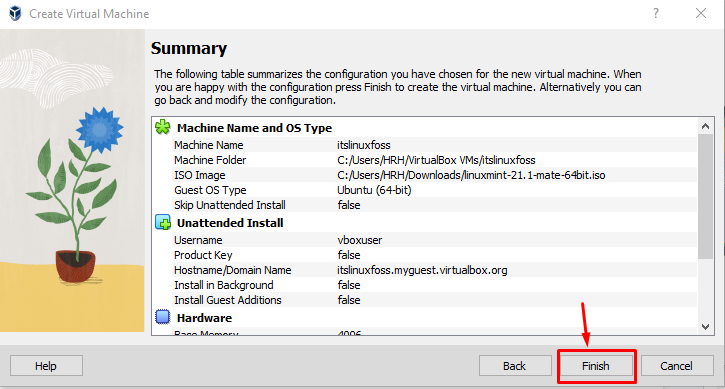Click the blue flower wizard illustration
The width and height of the screenshot is (725, 389).
tap(72, 180)
